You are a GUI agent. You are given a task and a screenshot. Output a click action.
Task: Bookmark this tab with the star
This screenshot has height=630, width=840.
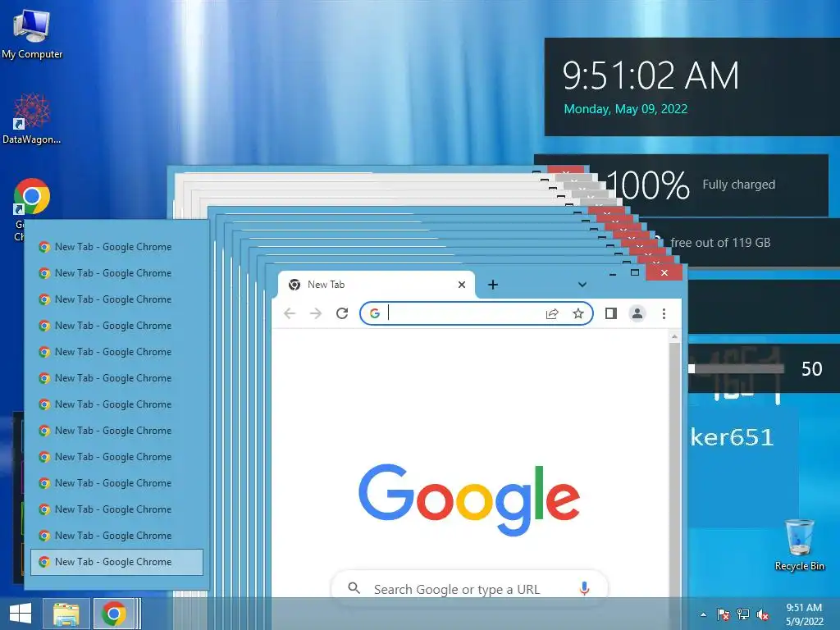578,313
